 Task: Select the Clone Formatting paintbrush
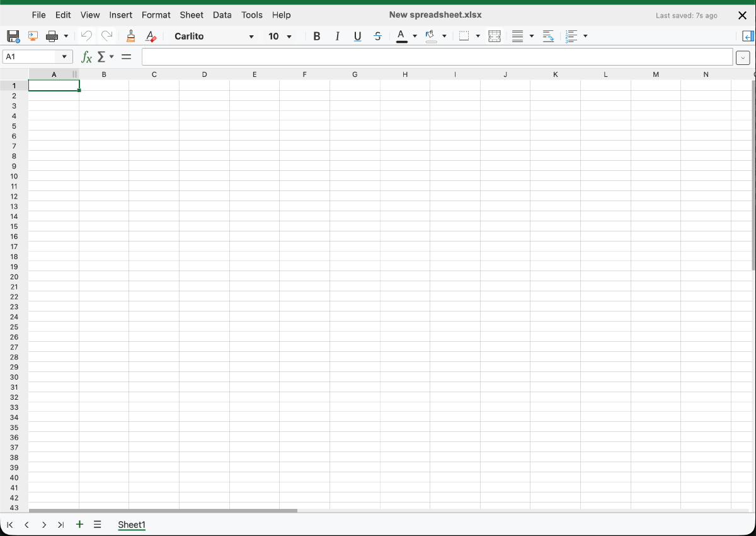(x=131, y=37)
